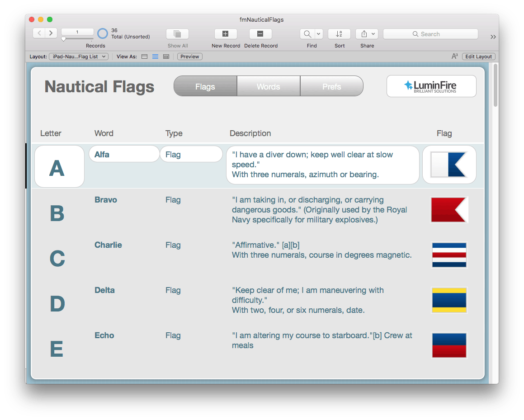Click the Share icon
Viewport: 524px width, 420px height.
click(x=364, y=34)
